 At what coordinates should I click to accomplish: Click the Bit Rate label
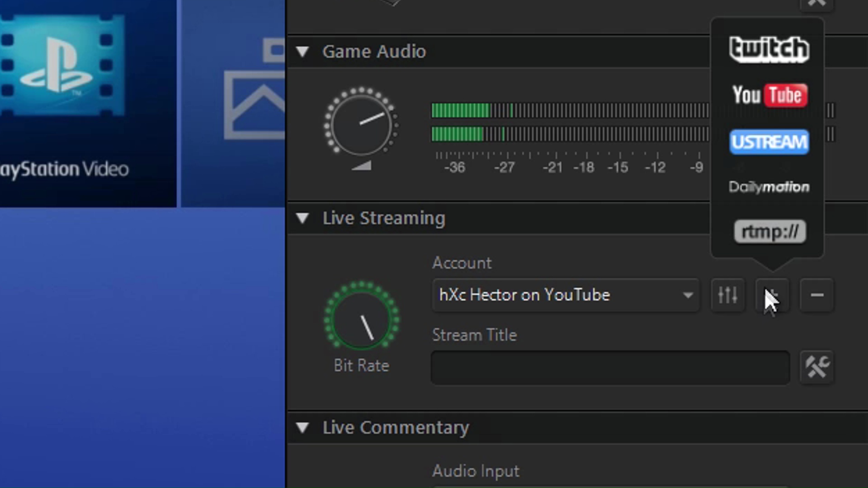[361, 365]
